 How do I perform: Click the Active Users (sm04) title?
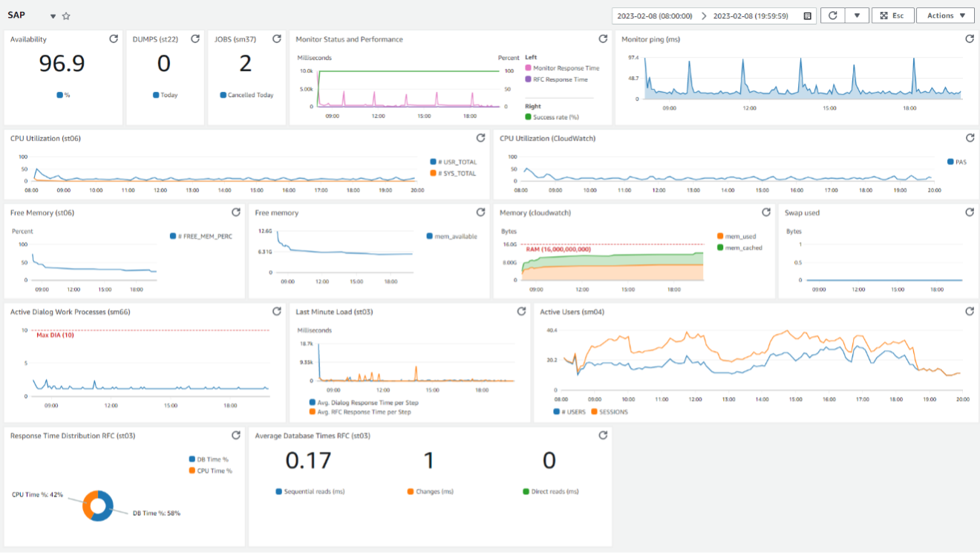pos(572,312)
